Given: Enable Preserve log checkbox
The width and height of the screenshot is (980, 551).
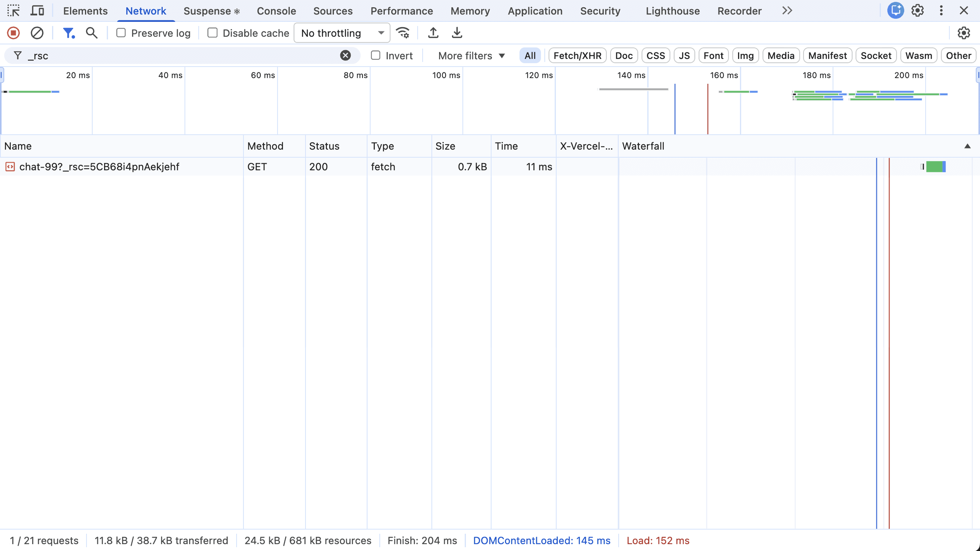Looking at the screenshot, I should pyautogui.click(x=121, y=33).
